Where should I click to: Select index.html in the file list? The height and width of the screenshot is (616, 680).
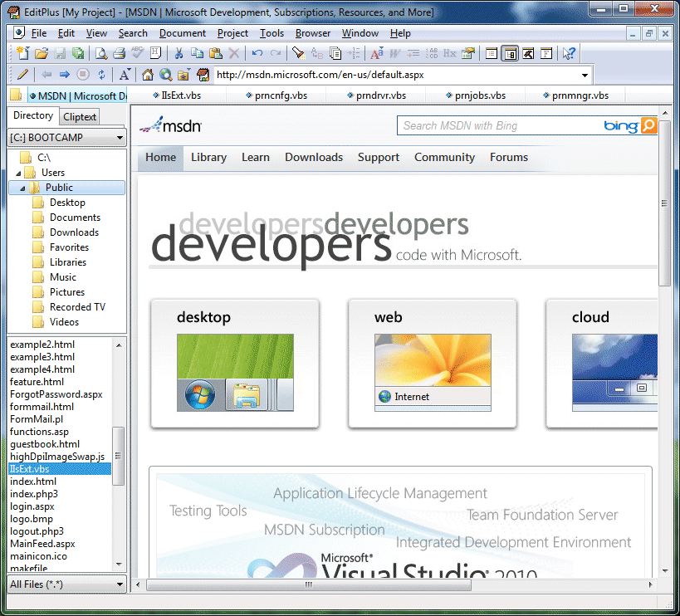click(x=33, y=482)
